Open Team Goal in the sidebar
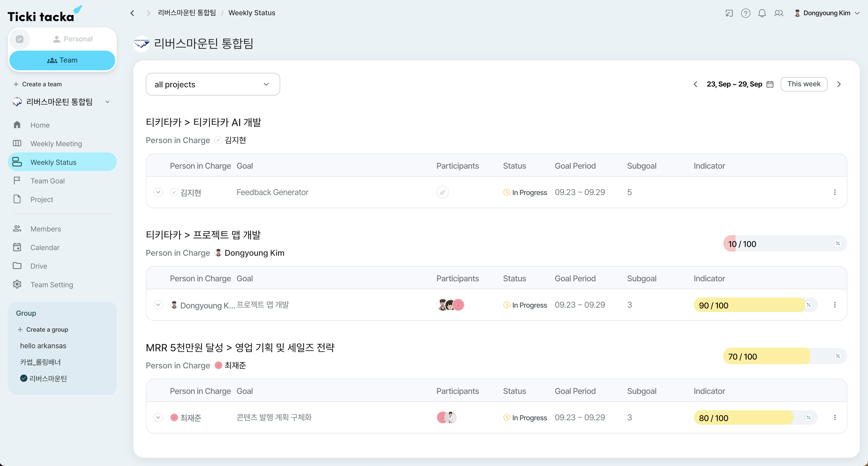 coord(62,181)
